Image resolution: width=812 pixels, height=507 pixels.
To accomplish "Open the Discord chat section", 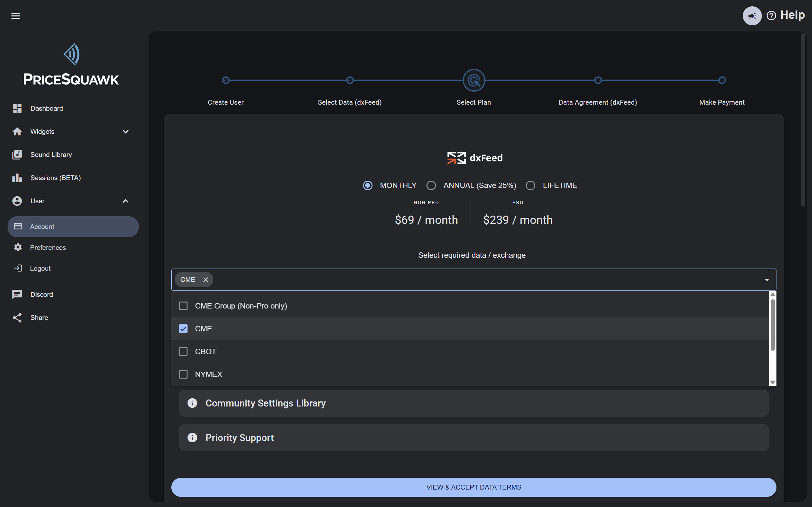I will click(x=42, y=294).
